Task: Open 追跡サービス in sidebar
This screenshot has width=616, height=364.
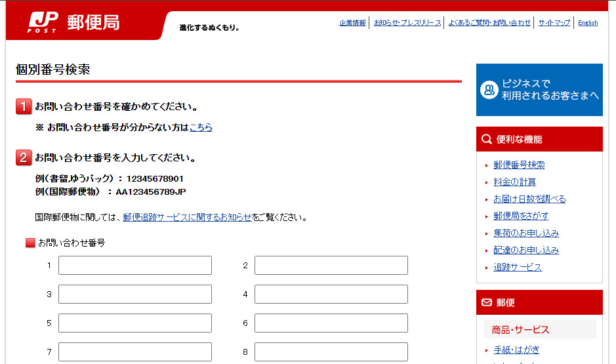Action: [518, 268]
